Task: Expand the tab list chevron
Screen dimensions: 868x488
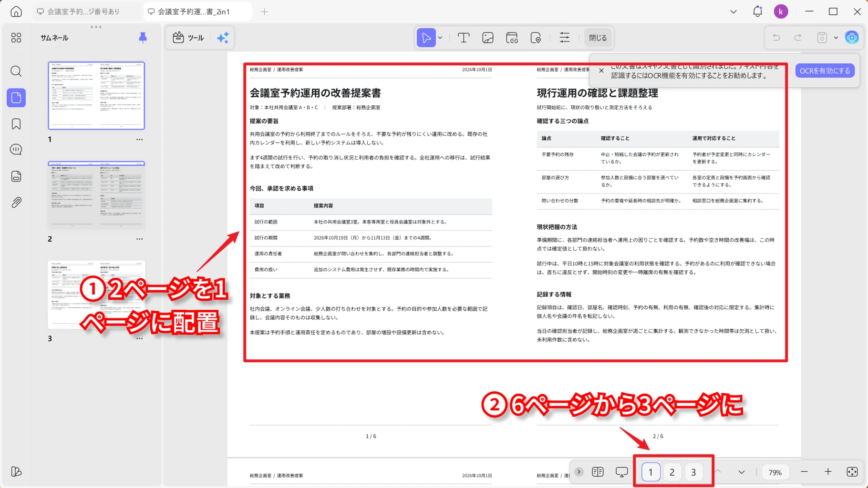Action: 734,11
